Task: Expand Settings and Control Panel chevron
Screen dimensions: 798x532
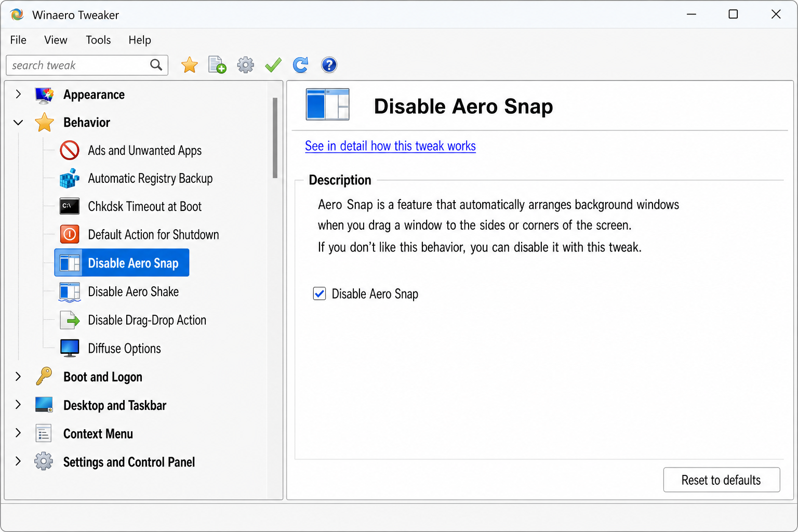Action: point(18,461)
